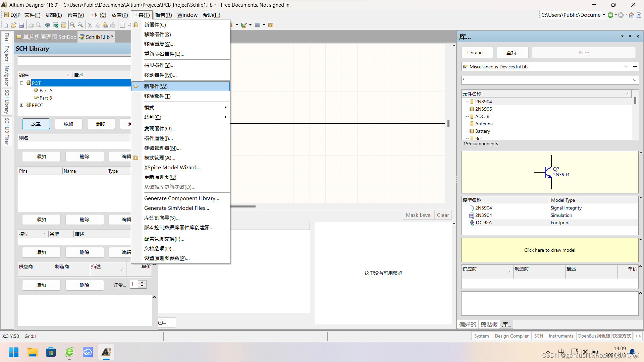Click the Cut (scissors) toolbar icon

(90, 25)
